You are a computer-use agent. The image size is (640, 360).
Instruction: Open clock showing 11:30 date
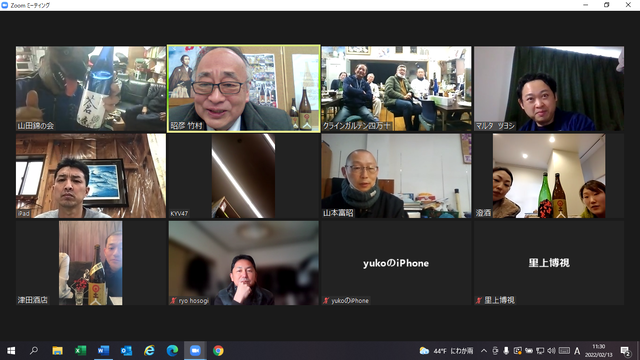coord(598,351)
